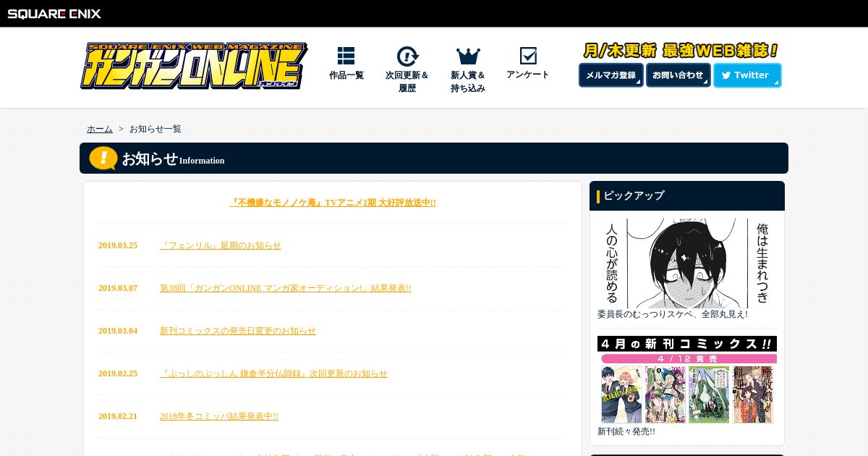Screen dimensions: 868x456
Task: Open アンケート menu label
Action: tap(528, 75)
